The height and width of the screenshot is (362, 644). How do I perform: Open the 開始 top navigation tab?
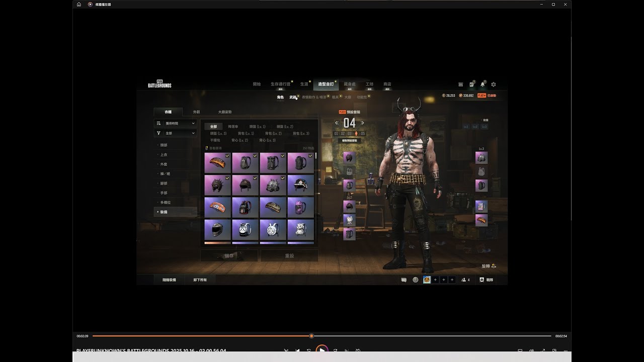click(x=257, y=84)
